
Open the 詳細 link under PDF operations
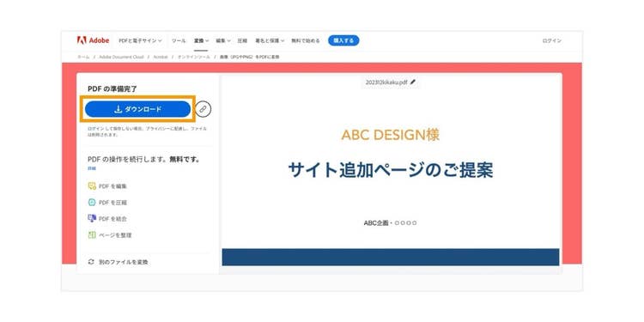[92, 168]
